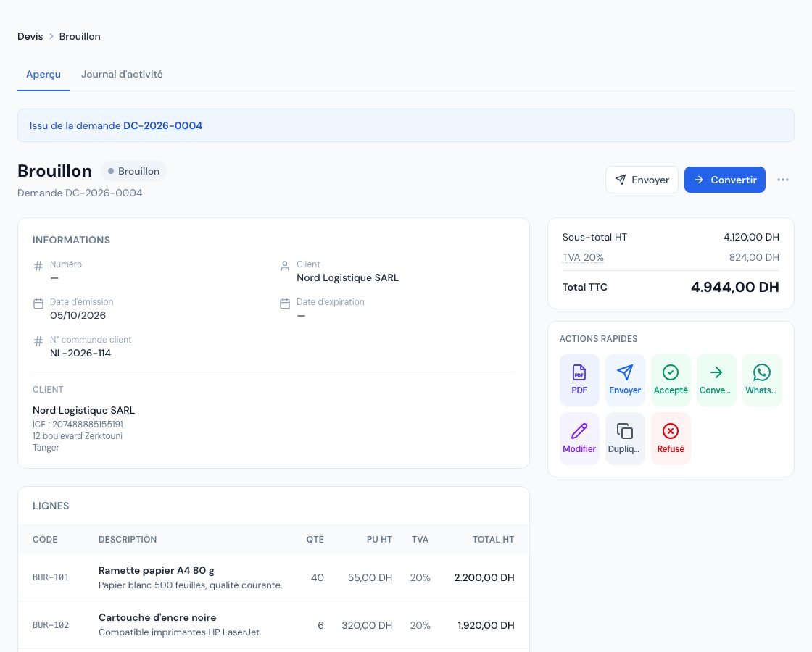
Task: Click the Brouillon breadcrumb item
Action: [x=80, y=36]
